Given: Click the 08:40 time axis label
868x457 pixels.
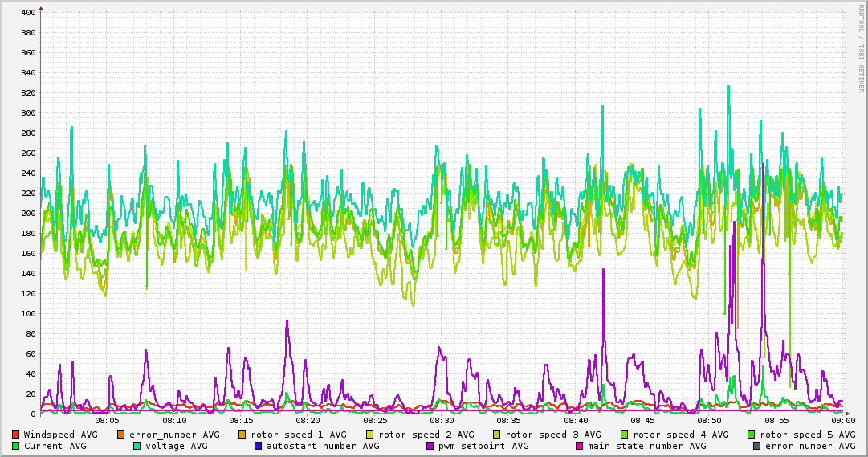Looking at the screenshot, I should click(x=576, y=421).
